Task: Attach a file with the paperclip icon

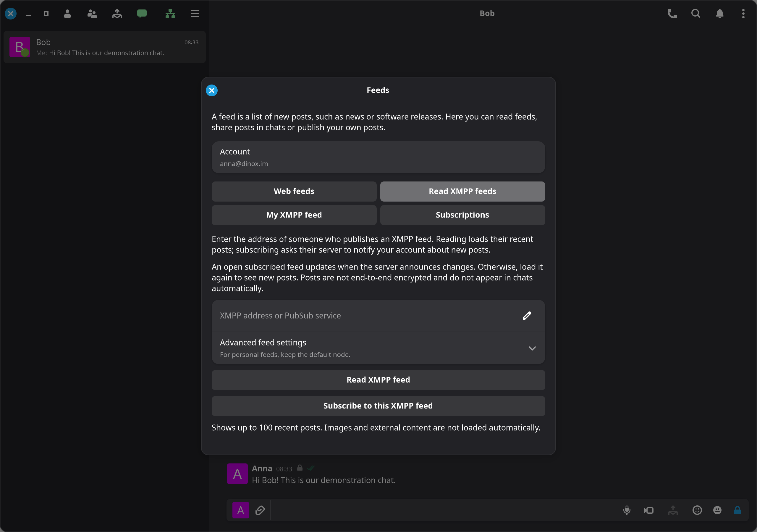Action: (260, 510)
